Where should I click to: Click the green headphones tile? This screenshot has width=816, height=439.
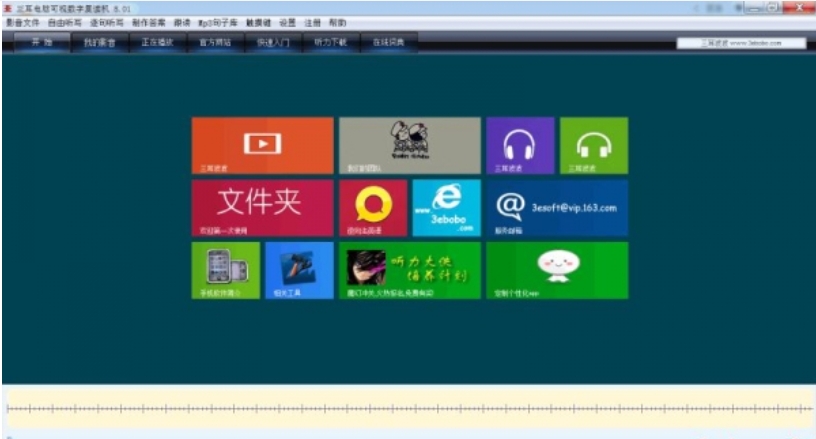(x=594, y=145)
